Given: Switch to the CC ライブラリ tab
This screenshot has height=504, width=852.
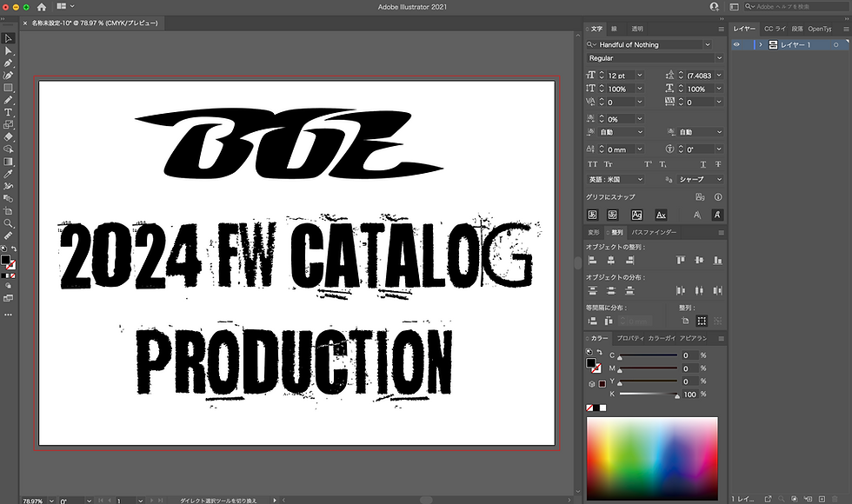Looking at the screenshot, I should 775,29.
